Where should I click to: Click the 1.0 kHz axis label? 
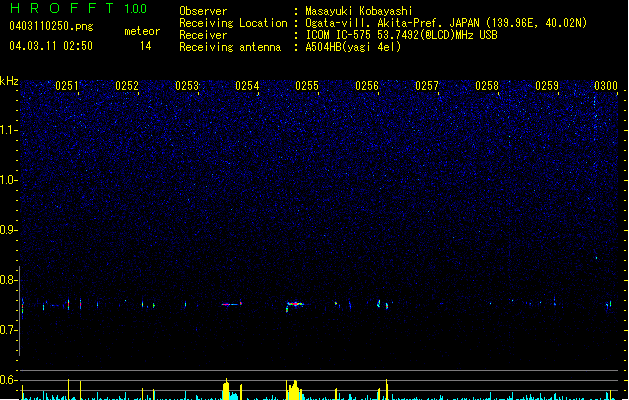coord(9,180)
